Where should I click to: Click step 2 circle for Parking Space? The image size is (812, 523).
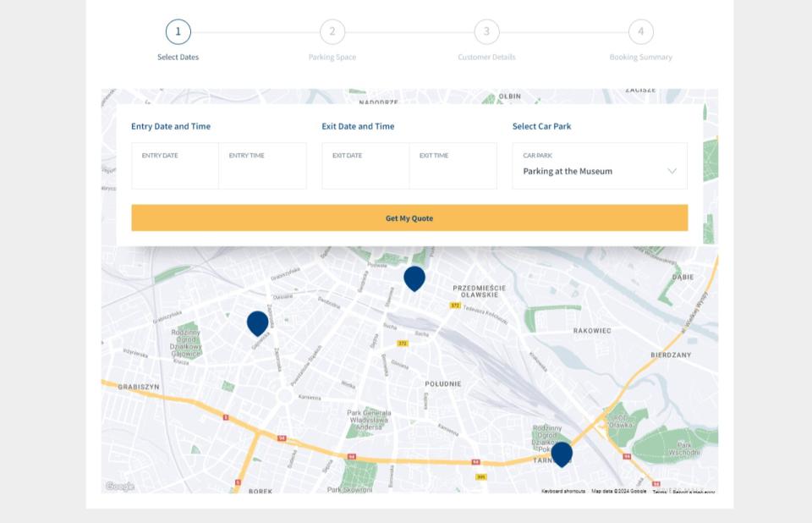pos(332,32)
